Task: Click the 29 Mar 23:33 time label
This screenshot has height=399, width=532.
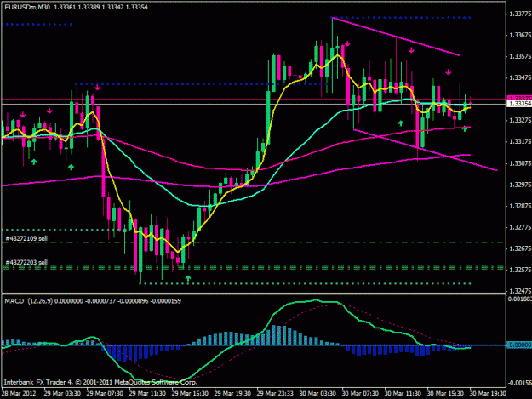Action: click(x=275, y=394)
